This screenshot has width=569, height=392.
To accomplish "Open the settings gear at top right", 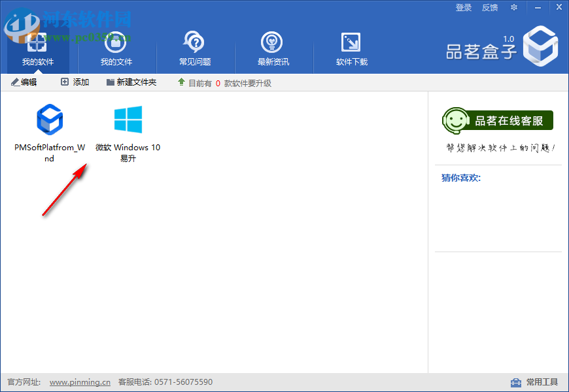I will click(x=513, y=7).
